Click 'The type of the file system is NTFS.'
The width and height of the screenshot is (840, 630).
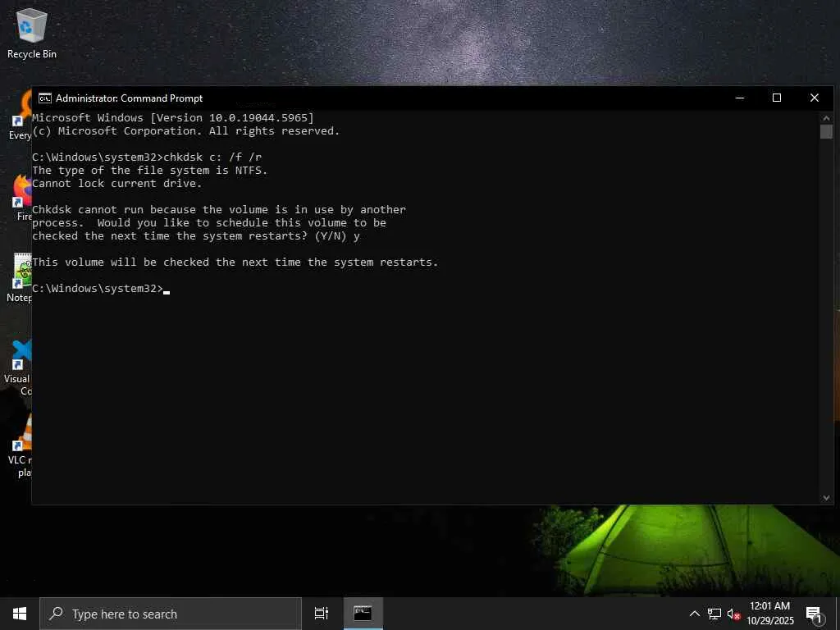pyautogui.click(x=149, y=171)
